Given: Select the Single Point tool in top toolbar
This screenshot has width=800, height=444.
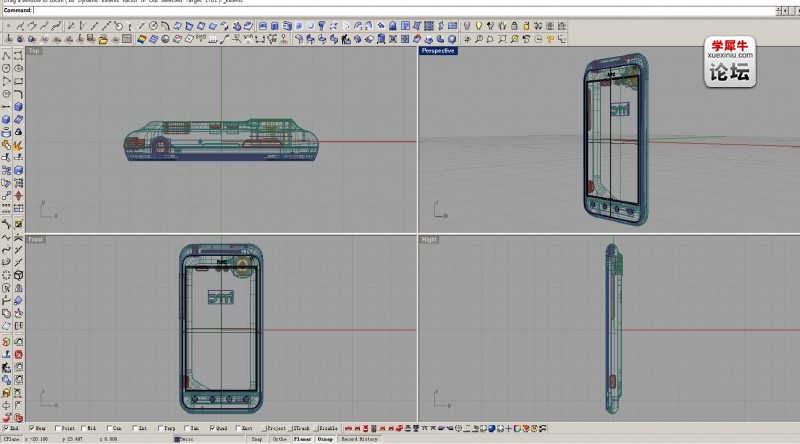Looking at the screenshot, I should [x=8, y=26].
